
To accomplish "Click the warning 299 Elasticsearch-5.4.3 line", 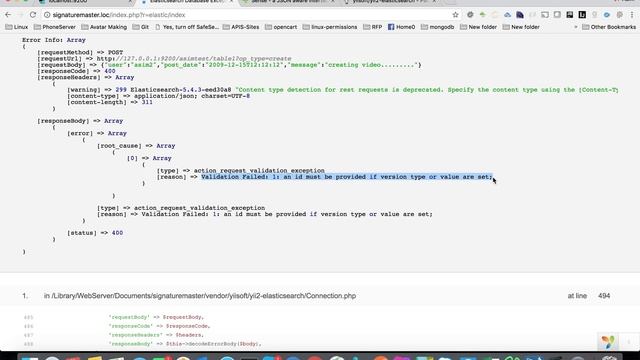I will [x=342, y=90].
